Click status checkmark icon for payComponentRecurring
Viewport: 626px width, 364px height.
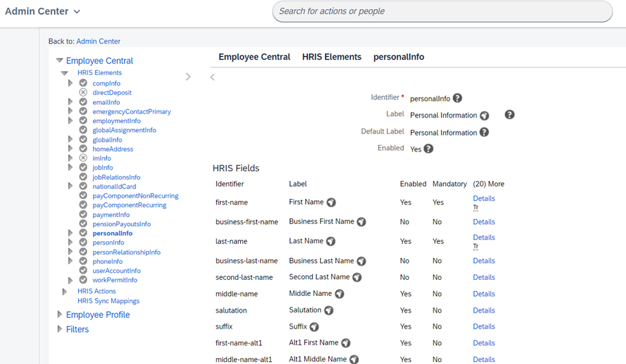point(83,205)
